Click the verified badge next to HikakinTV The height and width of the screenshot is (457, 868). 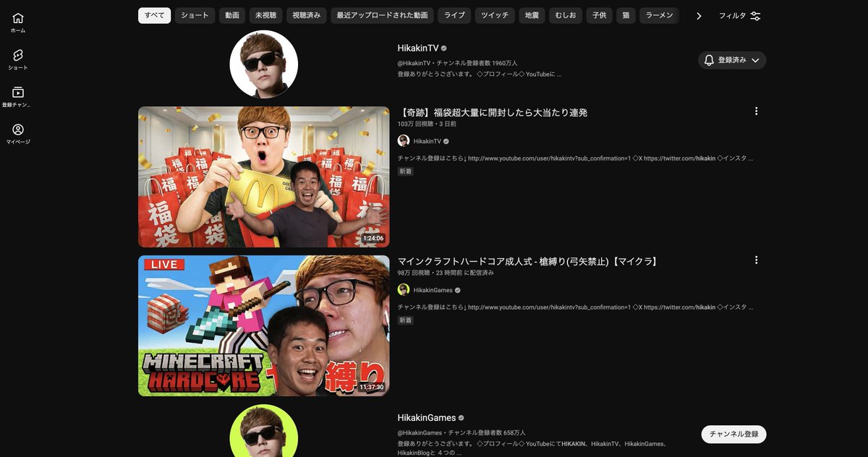[x=443, y=47]
